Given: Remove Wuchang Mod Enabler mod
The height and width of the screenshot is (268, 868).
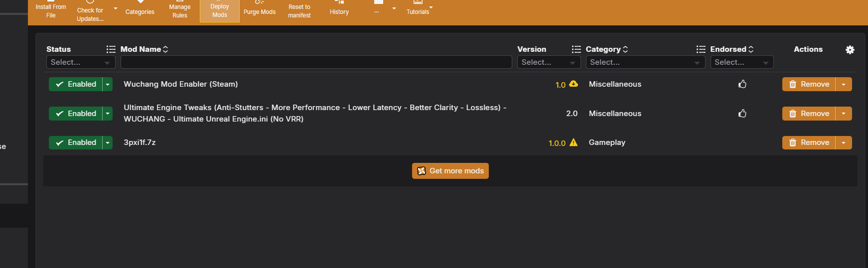Looking at the screenshot, I should 809,84.
